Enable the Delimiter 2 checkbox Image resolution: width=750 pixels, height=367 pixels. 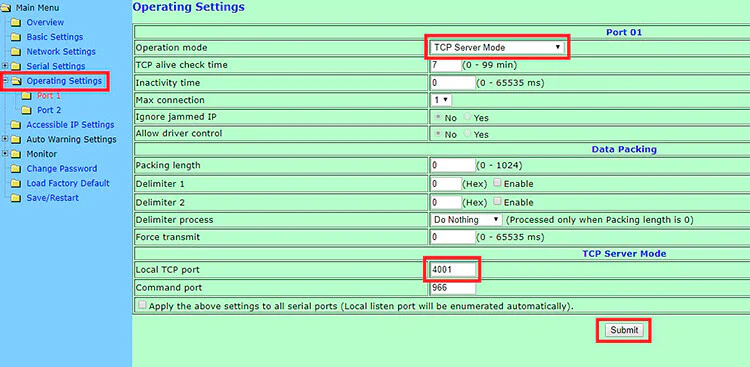(497, 201)
